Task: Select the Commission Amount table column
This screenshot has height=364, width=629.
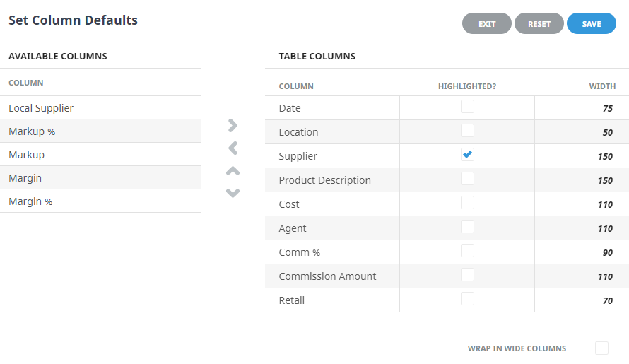Action: point(327,276)
